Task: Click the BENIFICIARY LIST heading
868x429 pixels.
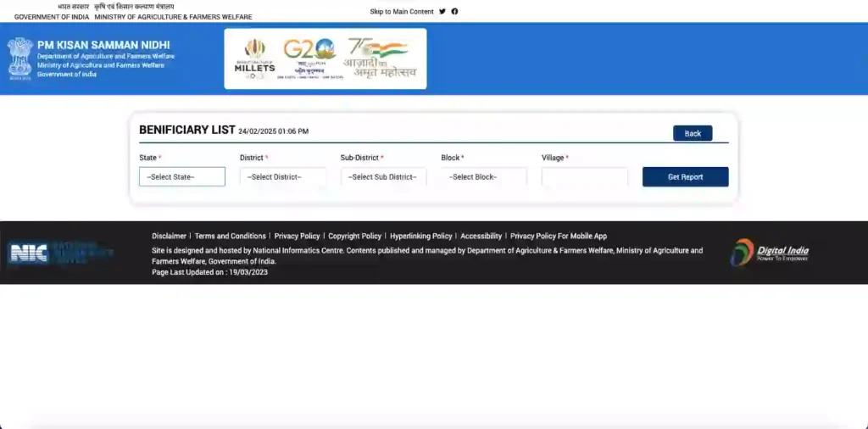Action: 187,130
